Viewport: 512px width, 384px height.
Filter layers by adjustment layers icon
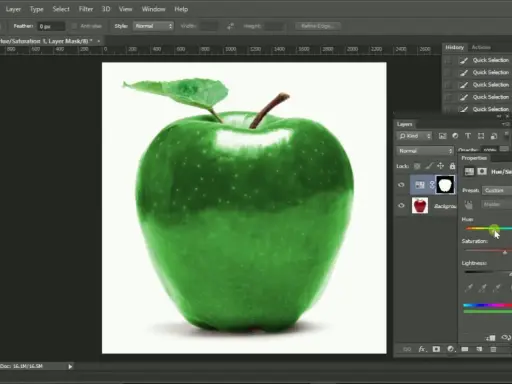pyautogui.click(x=455, y=136)
